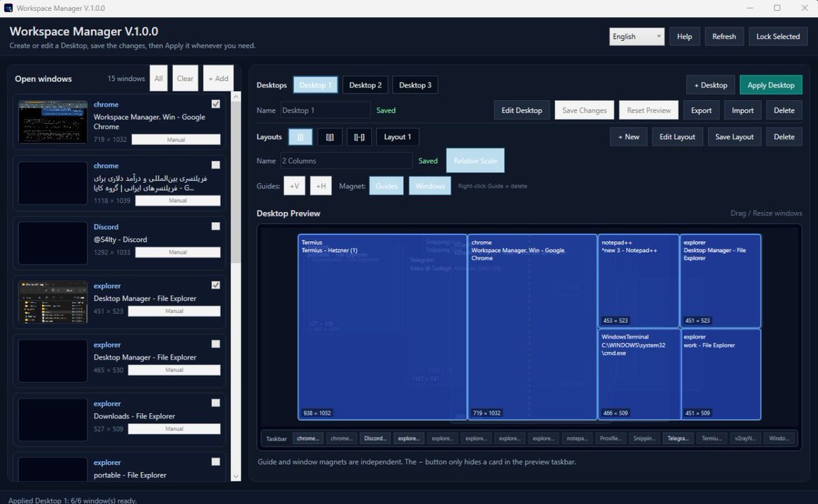Toggle the Guides magnet
Screen dimensions: 818x504
(387, 186)
